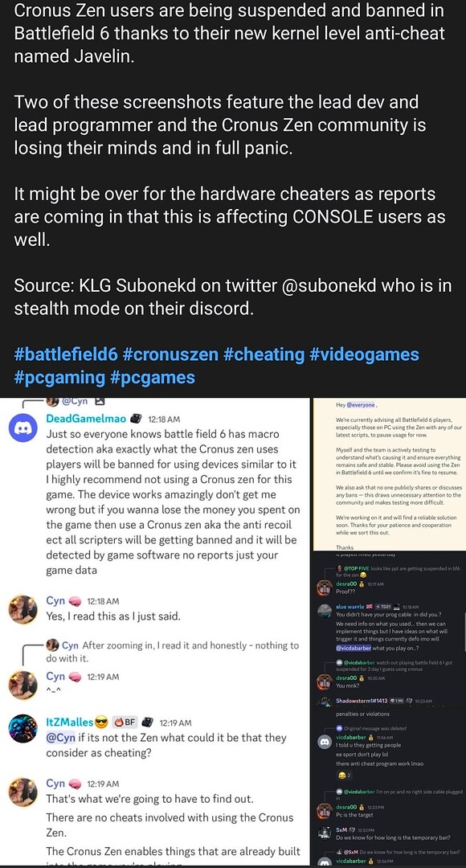Click the ItZMalles username
The image size is (466, 868).
pos(68,722)
